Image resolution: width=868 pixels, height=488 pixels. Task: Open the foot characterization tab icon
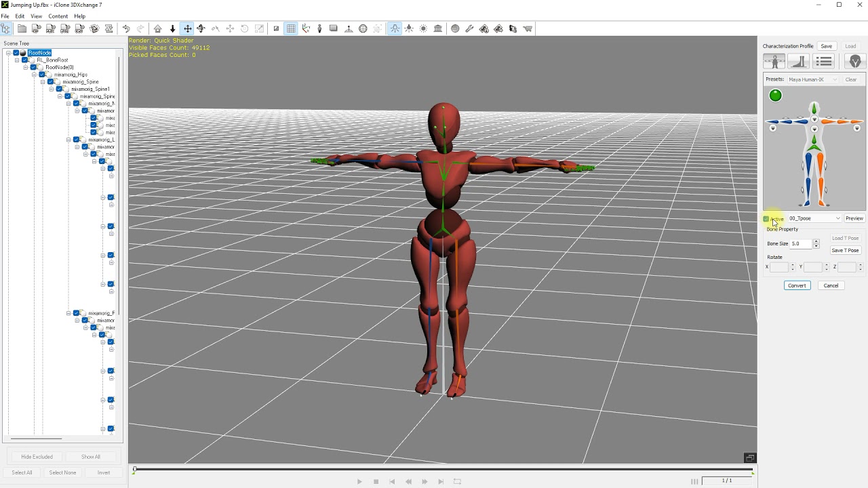[x=799, y=61]
